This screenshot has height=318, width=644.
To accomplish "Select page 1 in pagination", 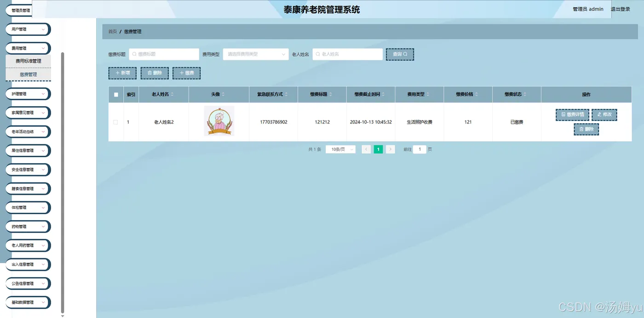I will (378, 149).
